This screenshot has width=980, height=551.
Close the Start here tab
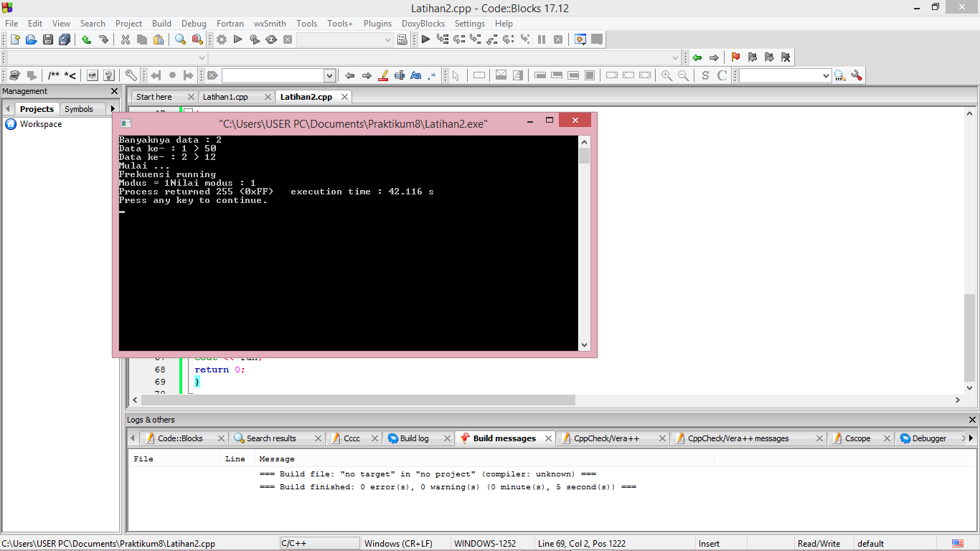click(191, 97)
